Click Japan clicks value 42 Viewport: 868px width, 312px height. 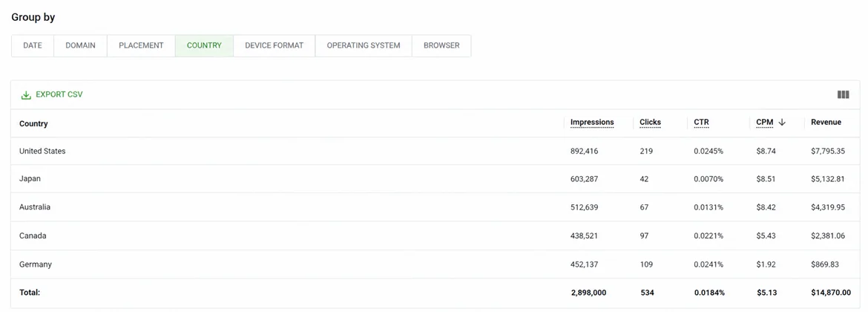[x=645, y=179]
